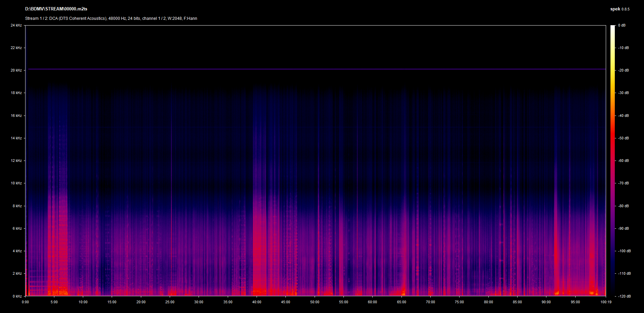Click the 25:00 time axis marker
The height and width of the screenshot is (313, 644).
tap(170, 302)
